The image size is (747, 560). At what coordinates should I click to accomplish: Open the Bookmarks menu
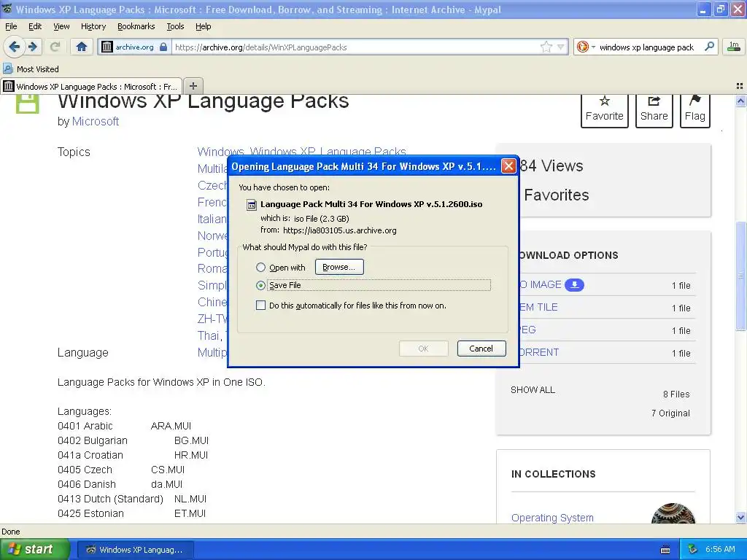[136, 26]
